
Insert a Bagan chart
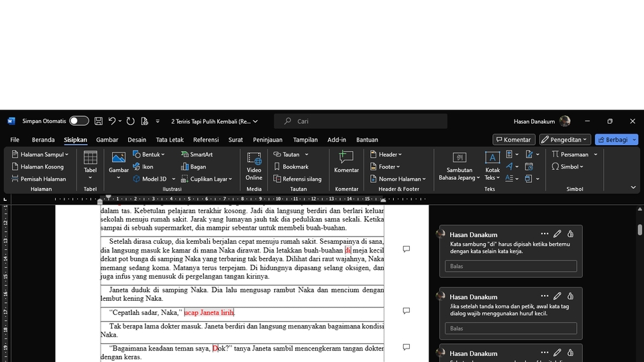coord(193,167)
